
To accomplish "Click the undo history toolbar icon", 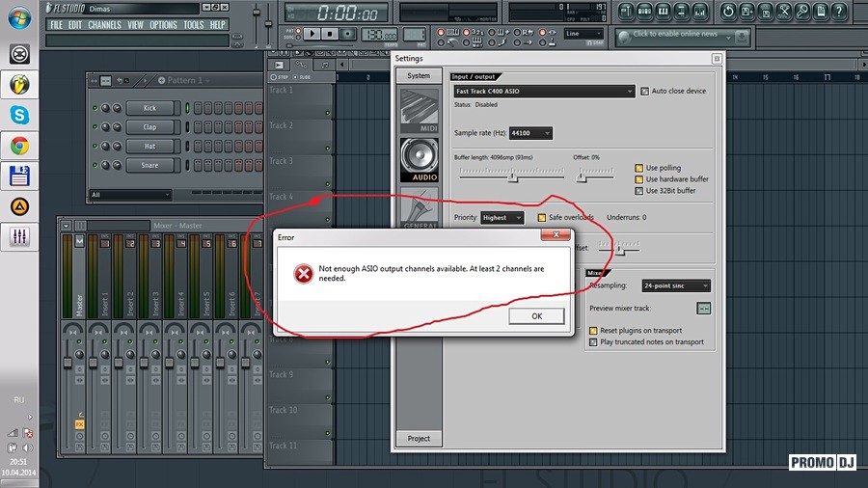I will click(728, 11).
